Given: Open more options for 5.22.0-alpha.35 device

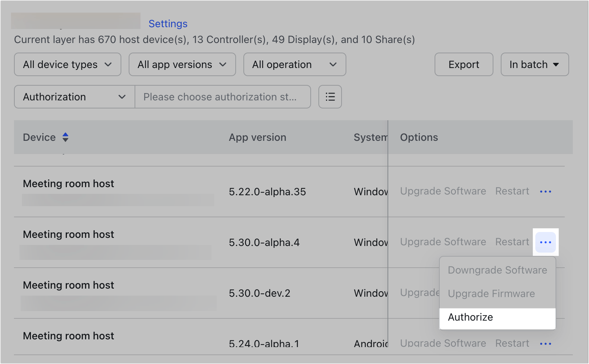Looking at the screenshot, I should [x=545, y=192].
